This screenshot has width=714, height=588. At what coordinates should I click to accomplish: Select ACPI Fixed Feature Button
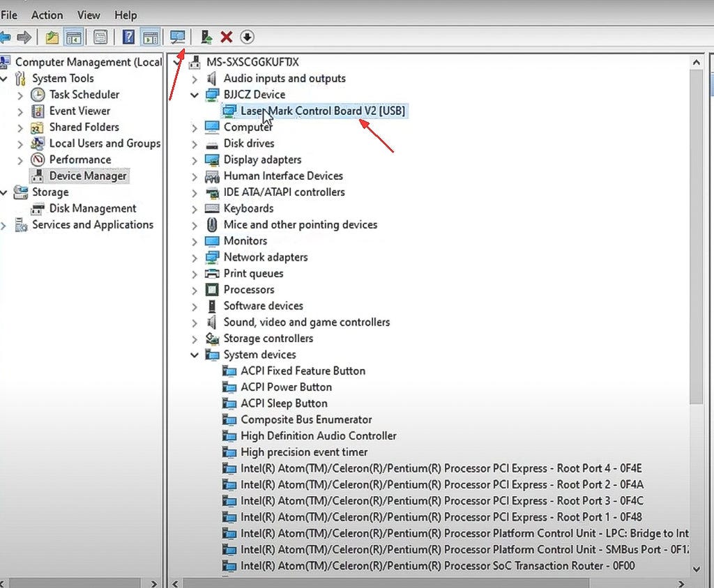[x=303, y=371]
